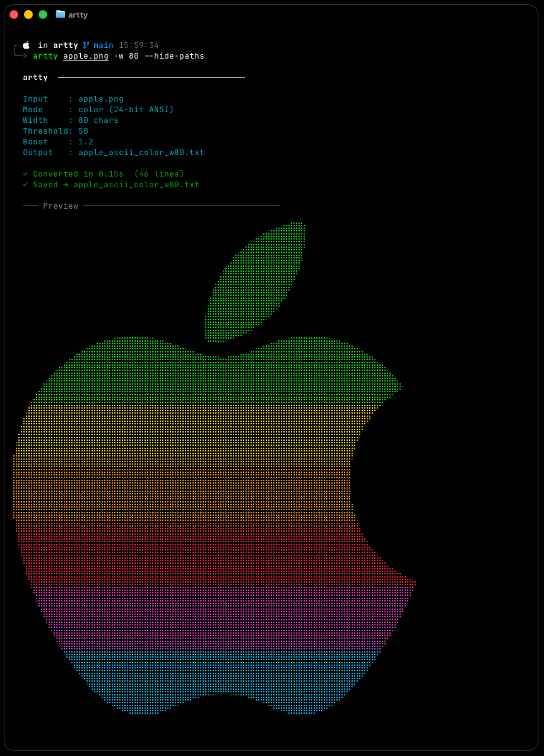Viewport: 544px width, 756px height.
Task: Click the arrow glyph in the Saved line
Action: pos(66,184)
